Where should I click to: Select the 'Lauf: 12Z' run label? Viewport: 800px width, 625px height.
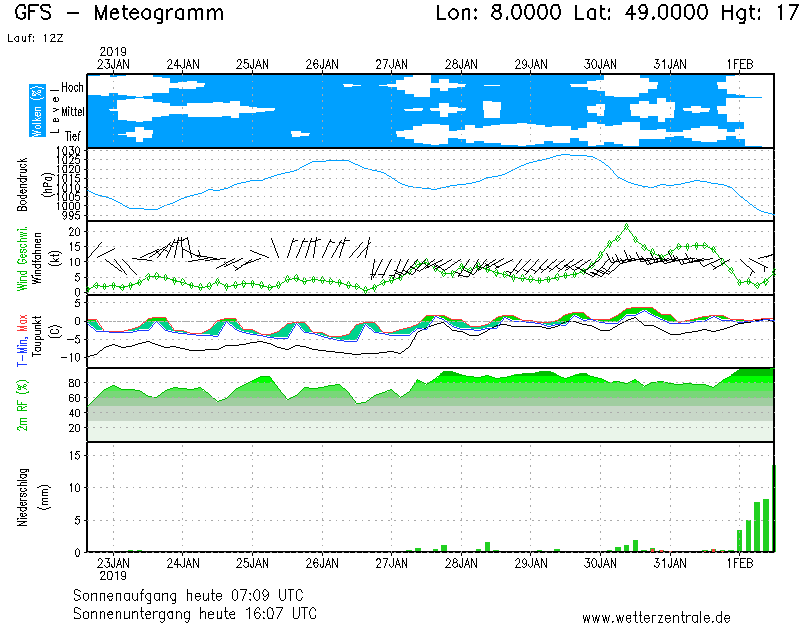pos(35,38)
